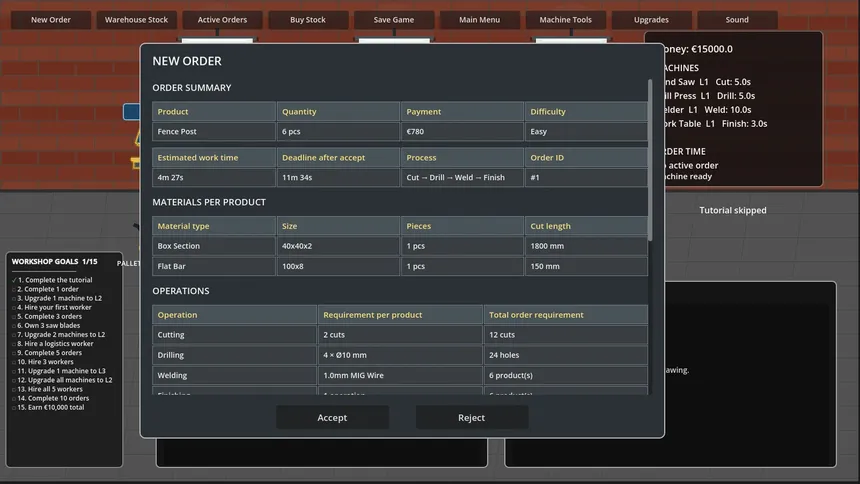Click the 24 holes total requirement
The width and height of the screenshot is (860, 484).
(x=565, y=355)
